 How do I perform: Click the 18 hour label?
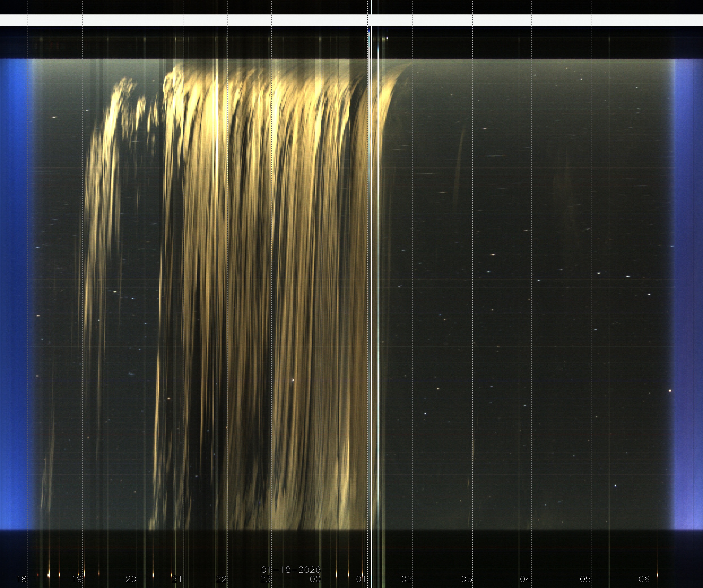click(22, 579)
